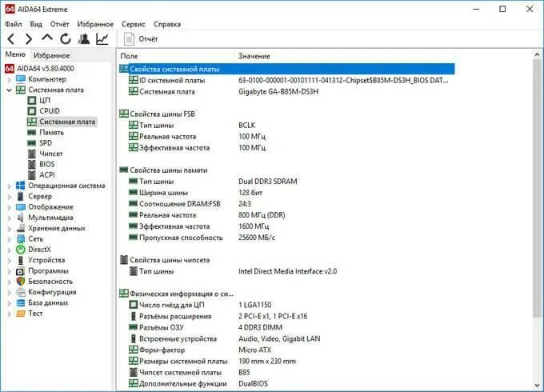Refresh using the circular arrow icon

click(66, 39)
